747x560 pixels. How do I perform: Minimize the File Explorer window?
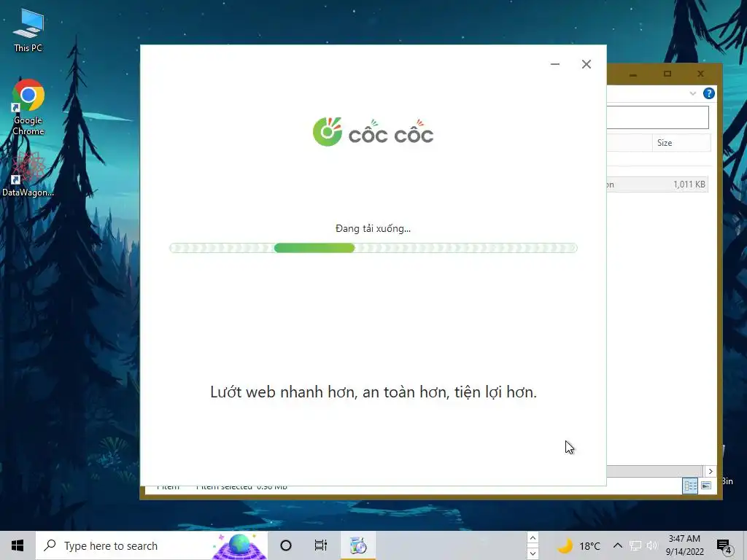[633, 74]
